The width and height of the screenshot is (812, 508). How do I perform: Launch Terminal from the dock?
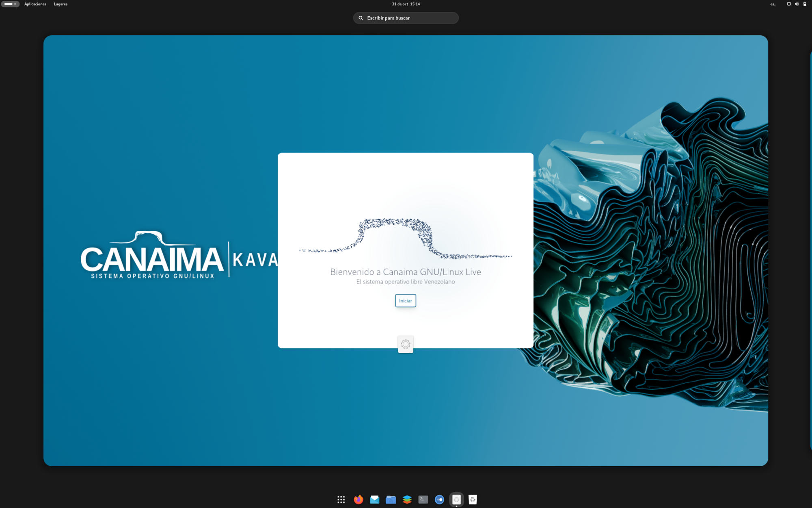(x=423, y=499)
